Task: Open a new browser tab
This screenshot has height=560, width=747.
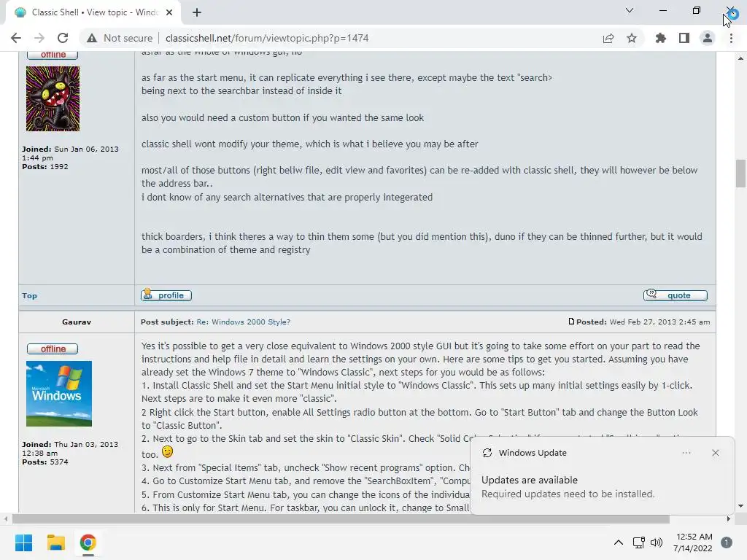Action: pos(197,12)
